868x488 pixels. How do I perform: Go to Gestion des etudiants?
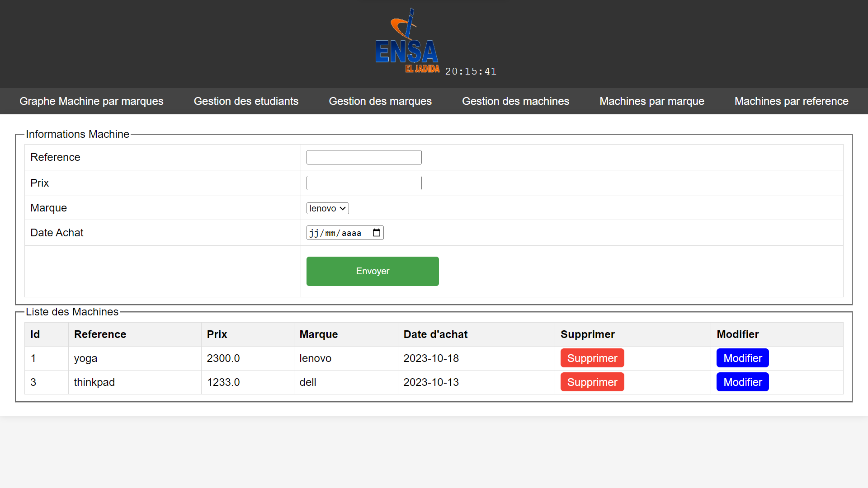coord(246,101)
